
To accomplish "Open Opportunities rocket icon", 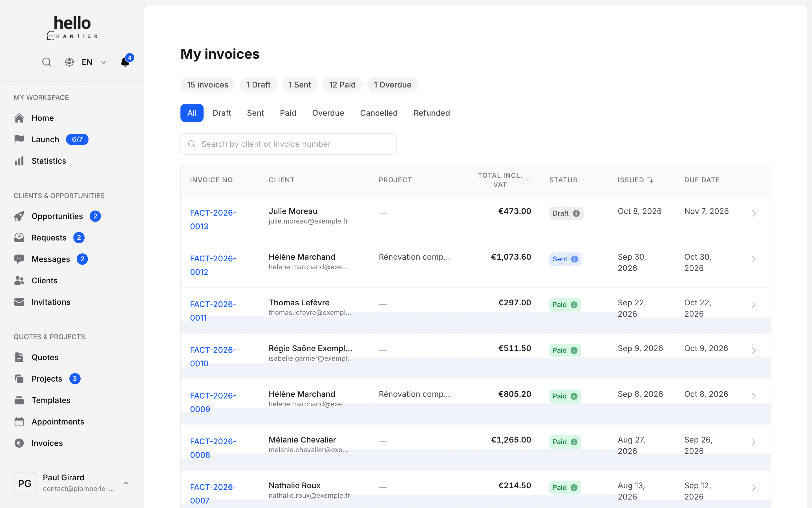I will coord(19,216).
